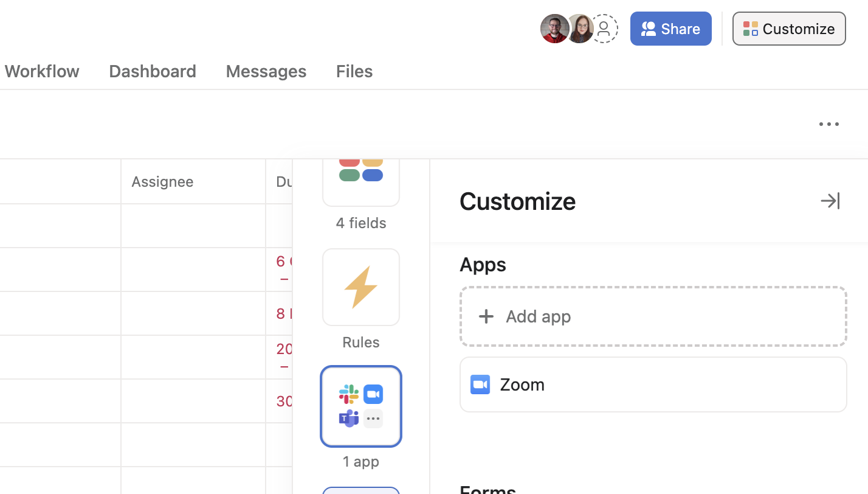Click the Zoom camera icon
868x494 pixels.
click(480, 384)
